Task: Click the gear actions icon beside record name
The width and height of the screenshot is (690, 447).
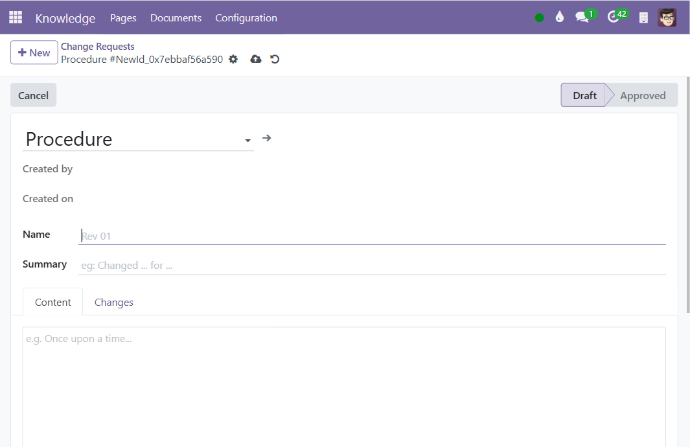Action: 233,60
